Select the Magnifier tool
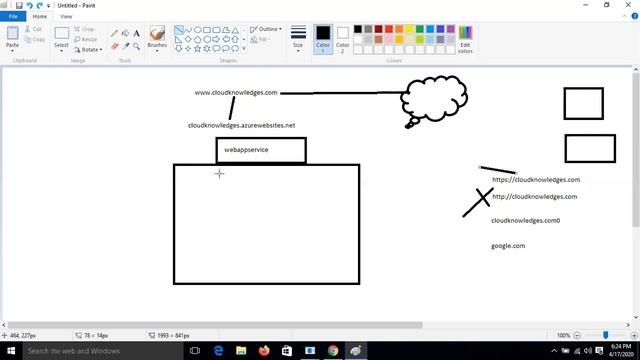Viewport: 640px width, 360px height. coord(136,47)
